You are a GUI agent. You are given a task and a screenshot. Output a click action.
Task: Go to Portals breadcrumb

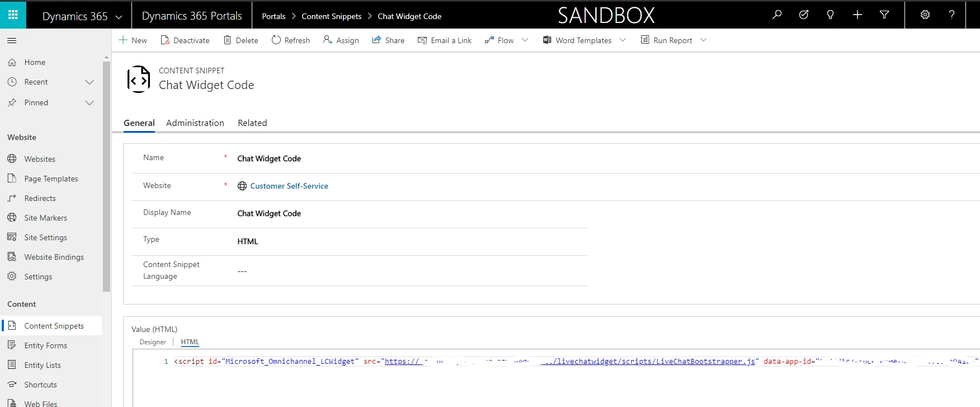pos(274,16)
